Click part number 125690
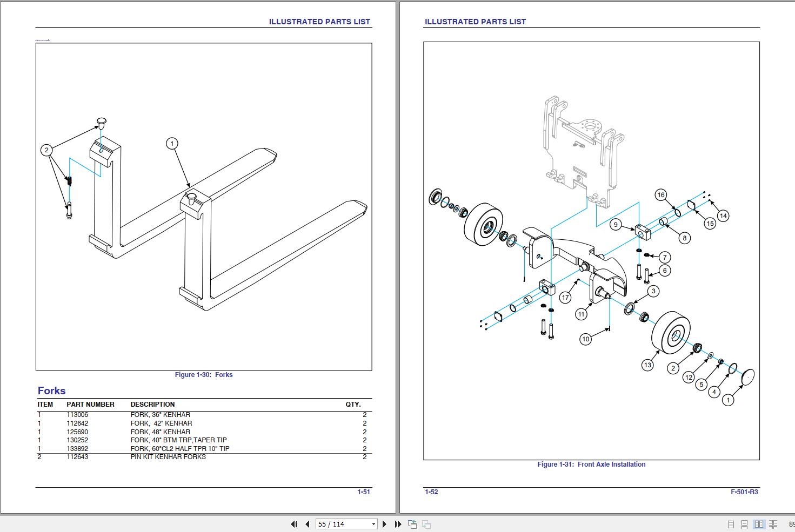Image resolution: width=795 pixels, height=532 pixels. 77,432
